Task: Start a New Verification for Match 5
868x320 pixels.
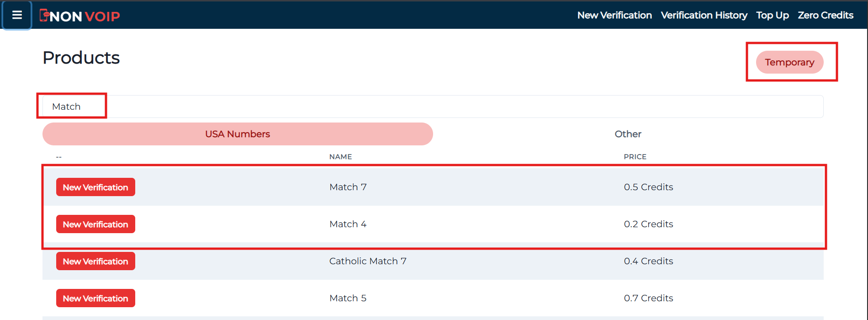Action: 95,298
